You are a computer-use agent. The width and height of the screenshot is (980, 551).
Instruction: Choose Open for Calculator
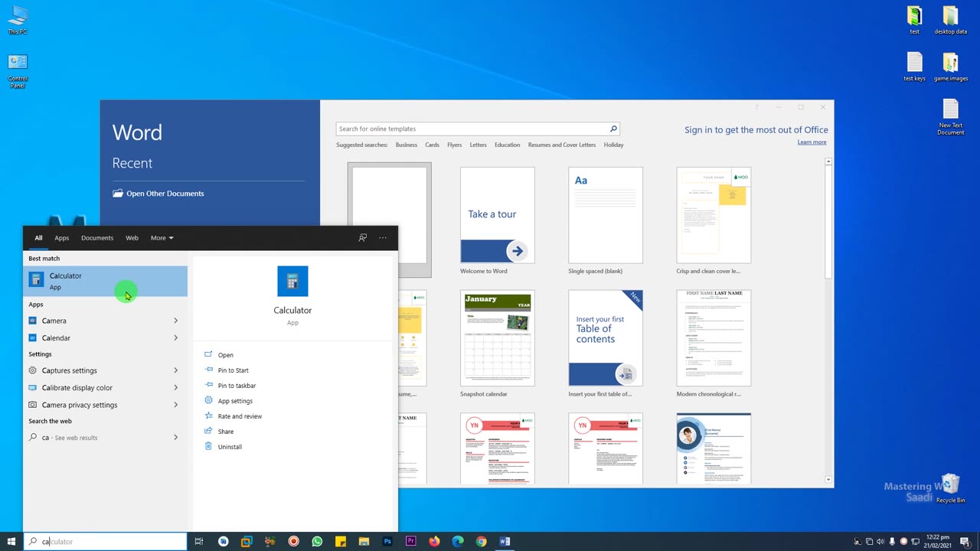coord(225,355)
